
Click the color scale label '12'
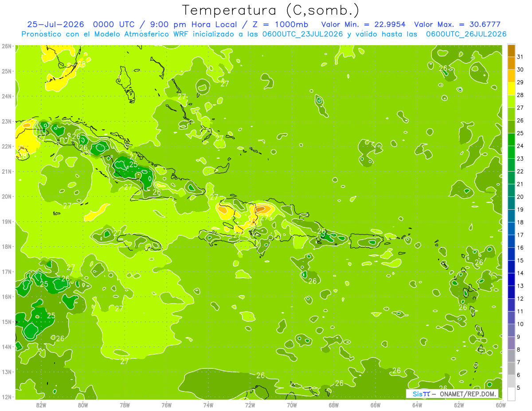[x=520, y=298]
